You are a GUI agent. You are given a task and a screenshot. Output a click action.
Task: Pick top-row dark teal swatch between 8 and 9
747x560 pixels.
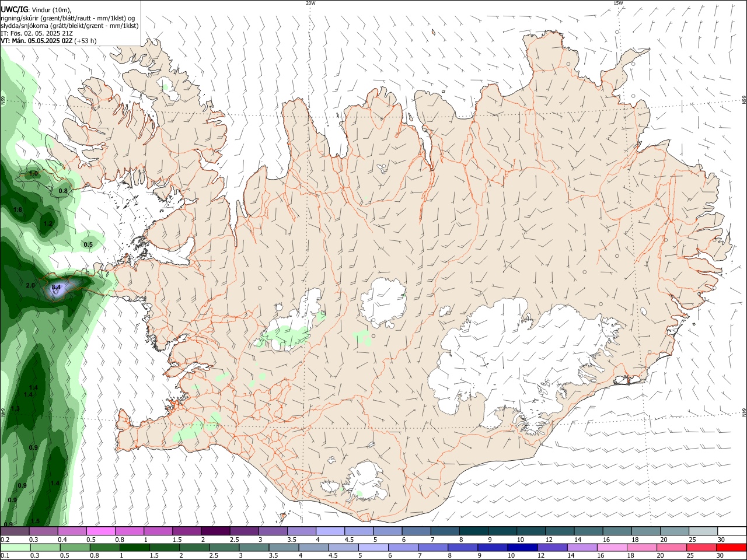pos(473,531)
